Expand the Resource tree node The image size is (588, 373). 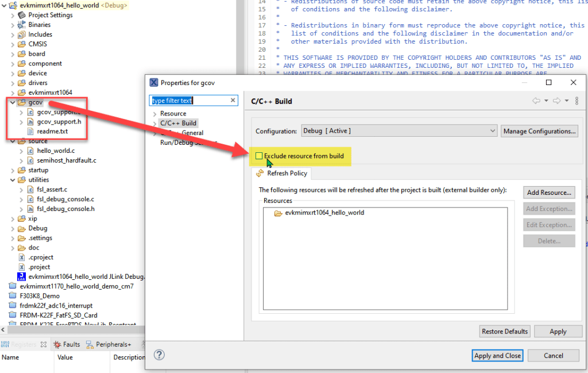tap(155, 114)
